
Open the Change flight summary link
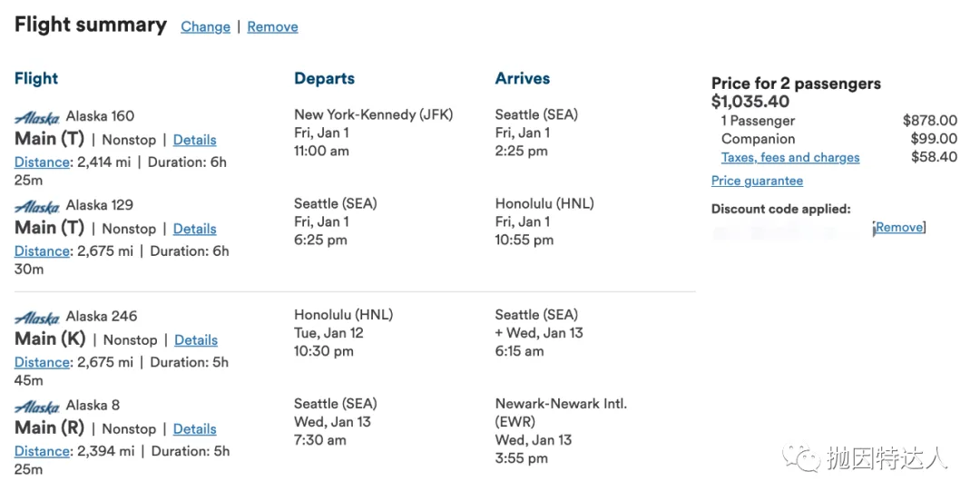205,26
